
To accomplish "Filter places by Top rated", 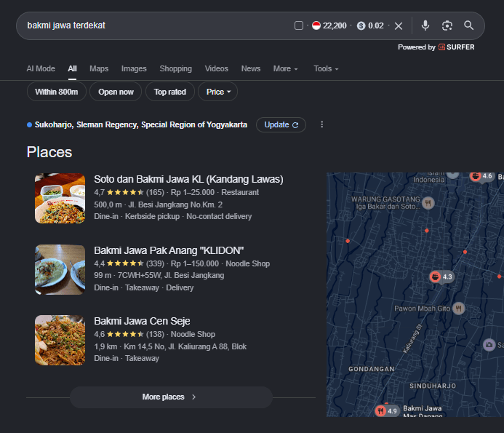I will (169, 92).
